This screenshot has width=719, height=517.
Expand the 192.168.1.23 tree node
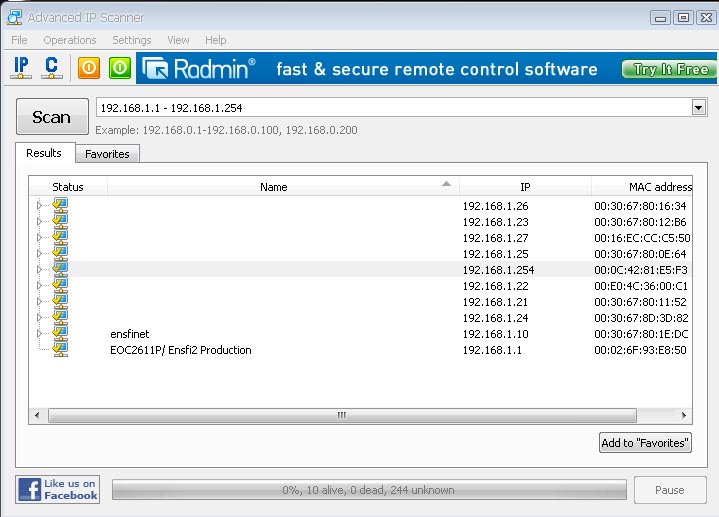coord(39,222)
